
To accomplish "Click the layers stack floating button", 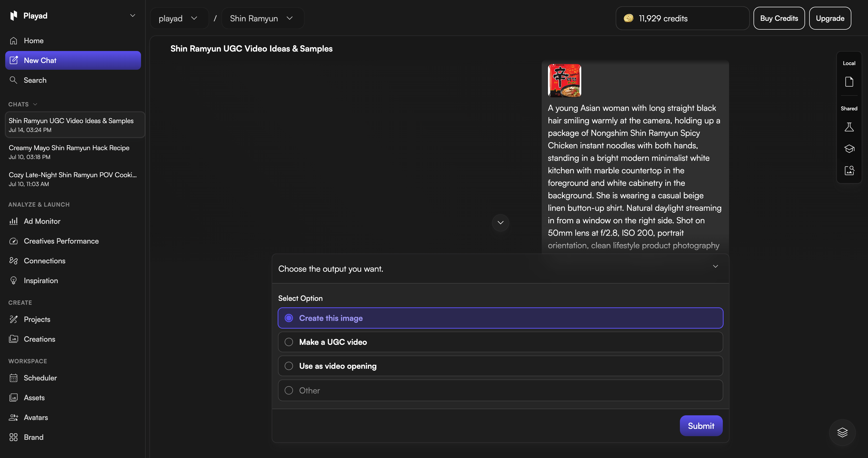I will click(x=843, y=432).
